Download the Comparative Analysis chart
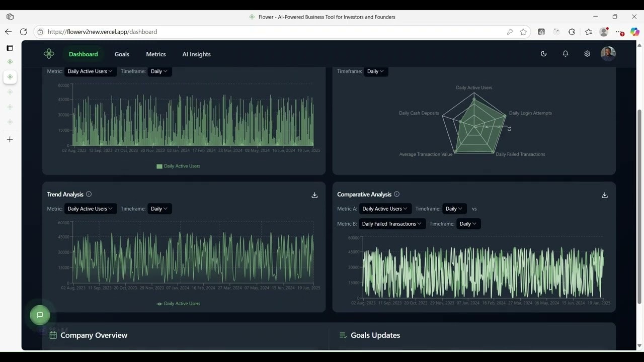Viewport: 644px width, 362px height. click(x=605, y=195)
